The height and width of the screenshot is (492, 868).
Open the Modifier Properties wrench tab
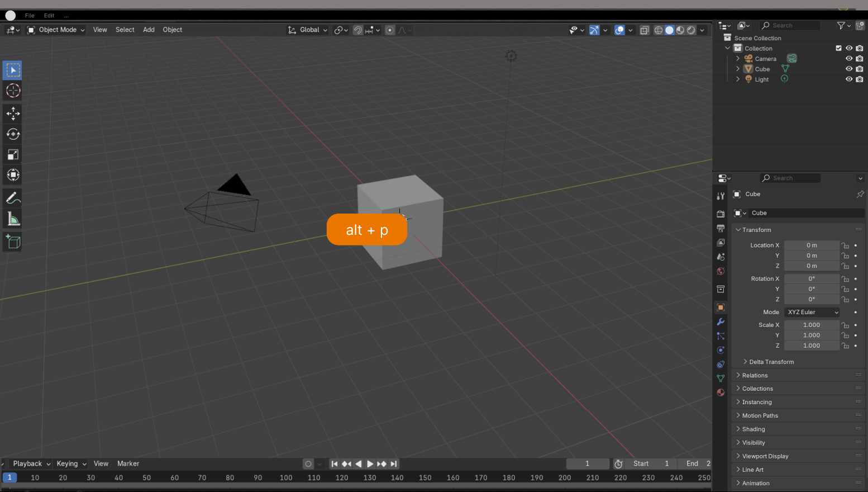(721, 321)
